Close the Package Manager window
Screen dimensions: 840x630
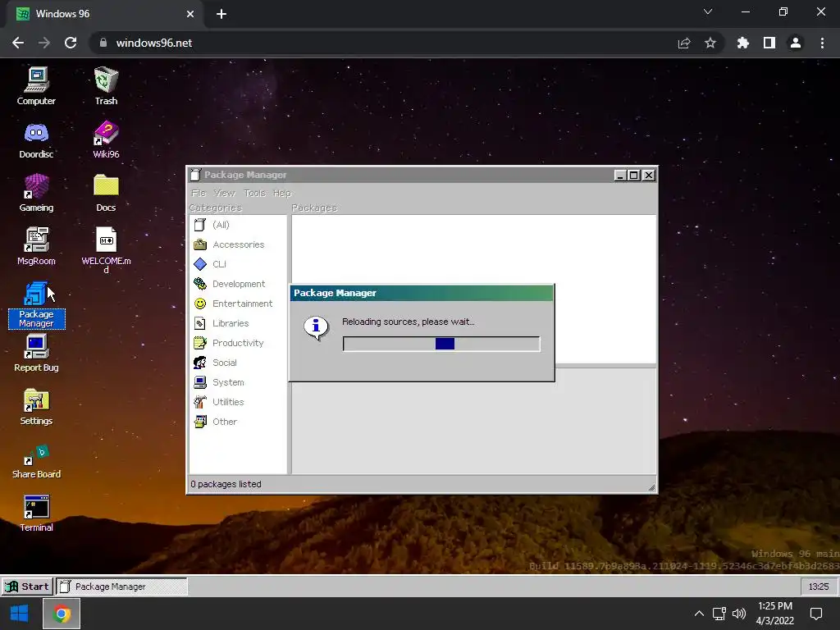click(648, 176)
